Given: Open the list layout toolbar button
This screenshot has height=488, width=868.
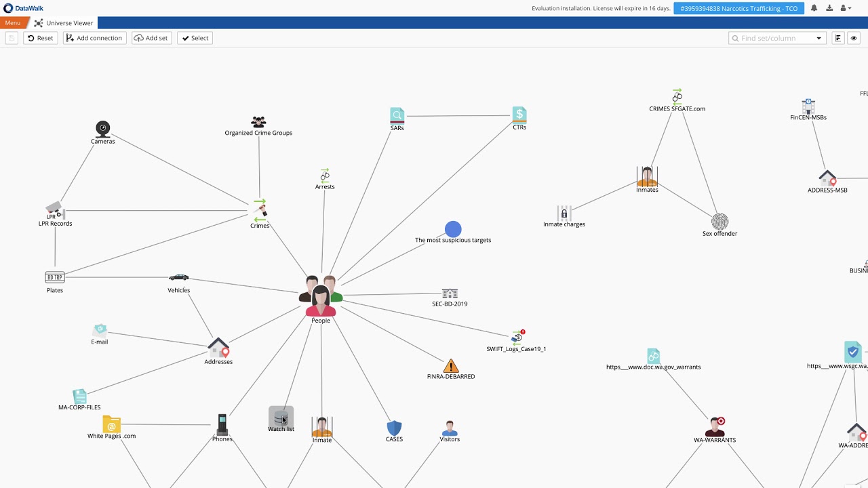Looking at the screenshot, I should (x=838, y=38).
